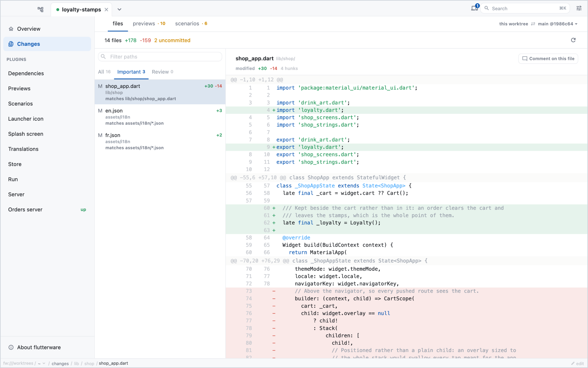
Task: Open the Server plugin
Action: click(47, 194)
